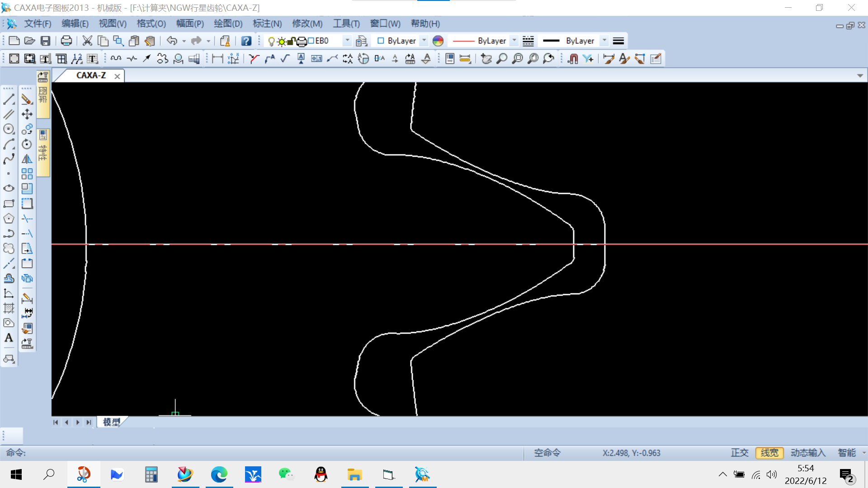This screenshot has width=868, height=488.
Task: Switch to the 模型 model tab
Action: pos(112,422)
